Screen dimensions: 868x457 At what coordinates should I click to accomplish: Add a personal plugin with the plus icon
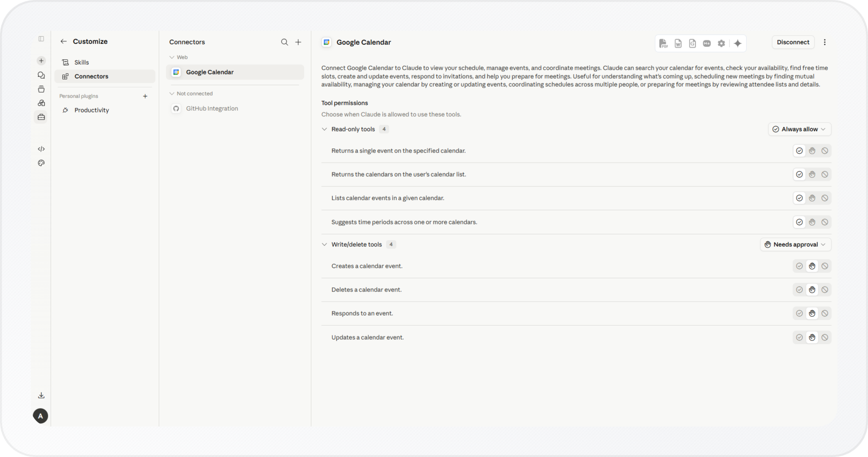click(x=145, y=96)
